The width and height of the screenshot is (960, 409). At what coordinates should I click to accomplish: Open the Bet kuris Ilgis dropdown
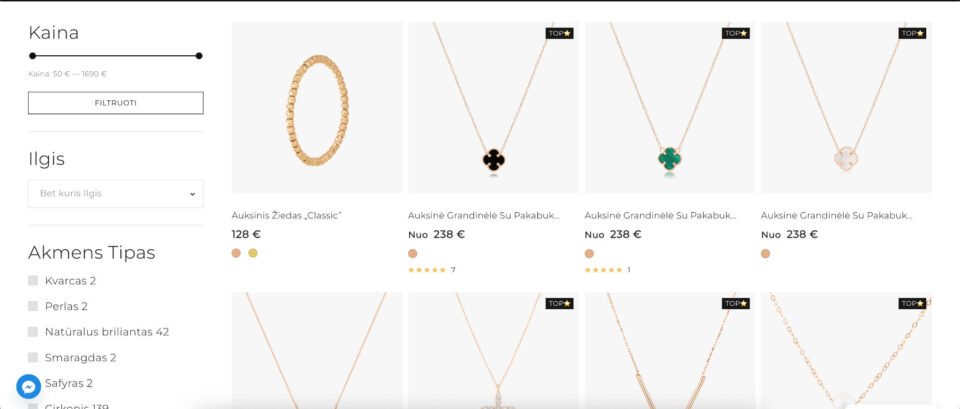(116, 193)
